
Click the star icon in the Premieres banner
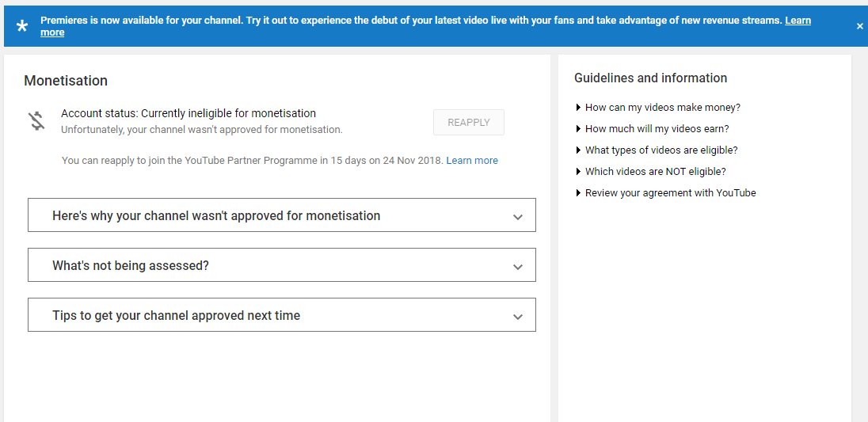pyautogui.click(x=22, y=26)
